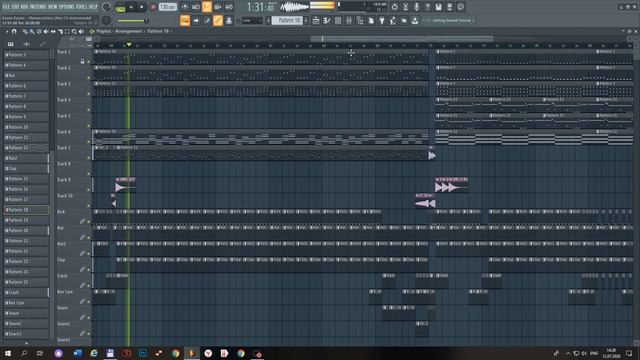Click the pause button in transport
The image size is (640, 360).
[x=131, y=7]
